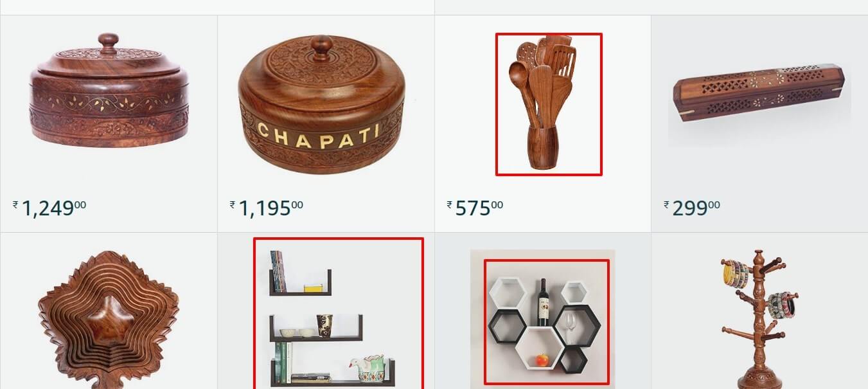Select the U-shaped wall shelves product

point(339,313)
